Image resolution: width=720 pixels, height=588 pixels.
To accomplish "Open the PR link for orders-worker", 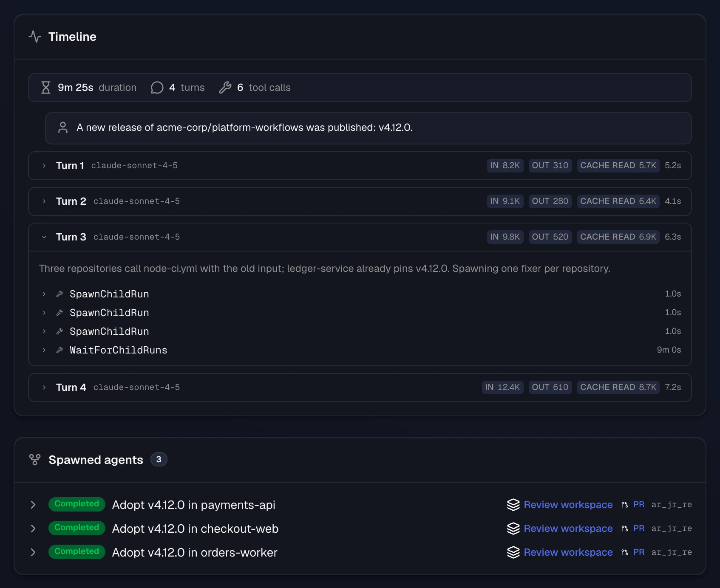I will tap(639, 552).
